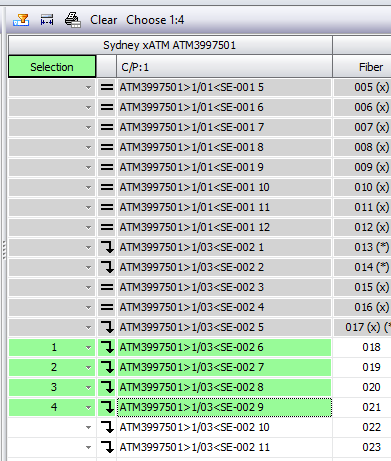Click the equals icon for SE-001 11
This screenshot has height=461, width=391.
tap(107, 207)
